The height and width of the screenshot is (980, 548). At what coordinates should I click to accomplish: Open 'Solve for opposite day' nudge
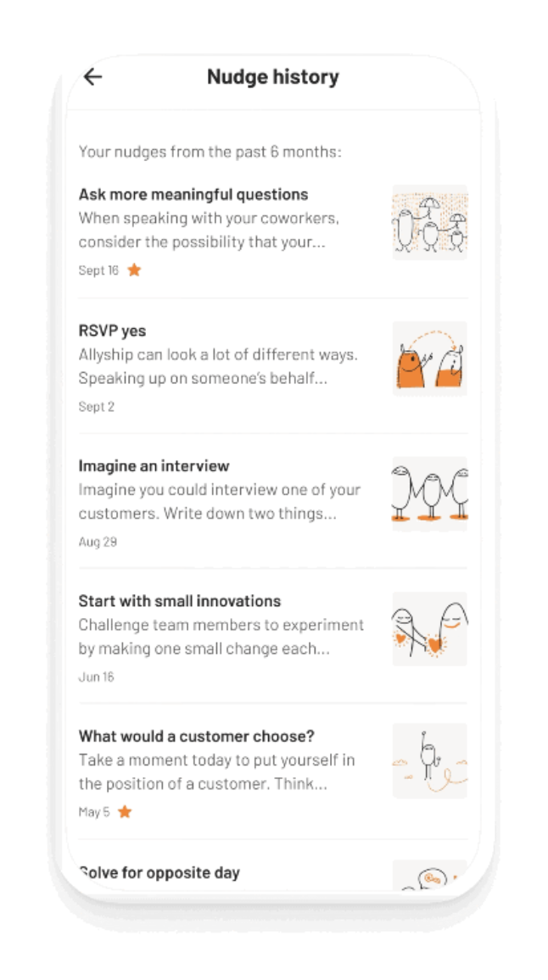pos(159,872)
